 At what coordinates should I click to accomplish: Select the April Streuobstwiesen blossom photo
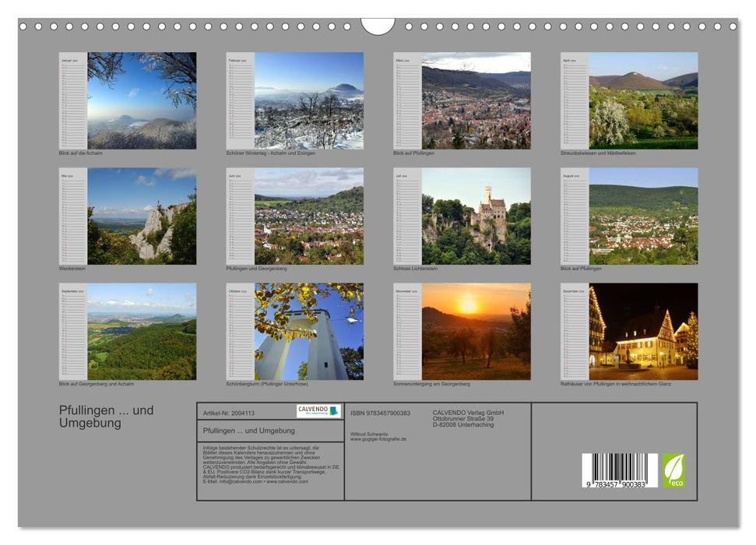point(643,100)
